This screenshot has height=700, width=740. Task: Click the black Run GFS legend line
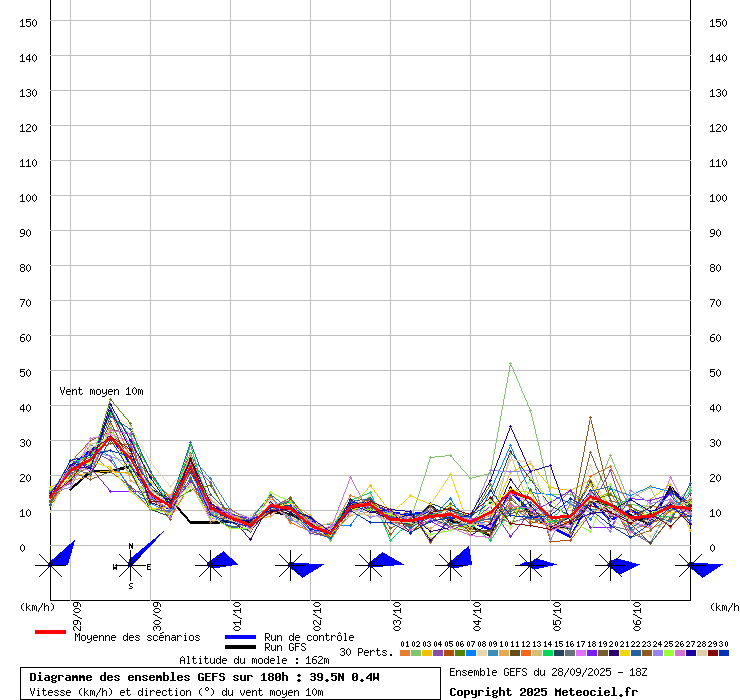(240, 647)
